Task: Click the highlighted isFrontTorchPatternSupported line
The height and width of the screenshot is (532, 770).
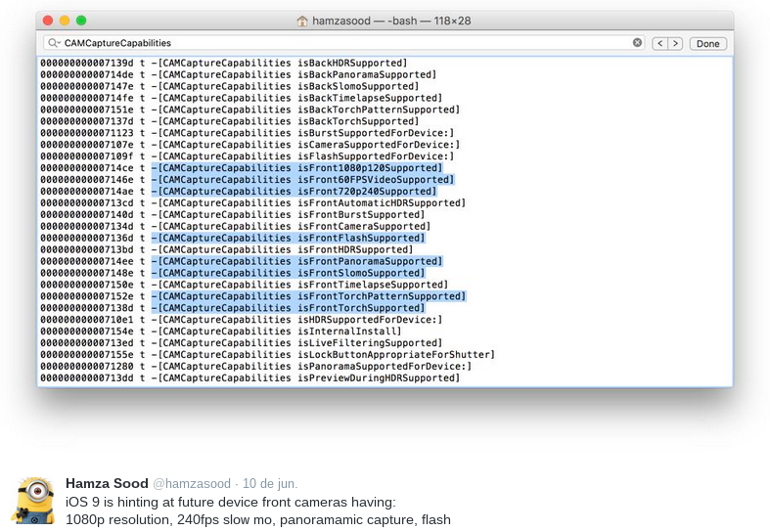Action: tap(308, 296)
